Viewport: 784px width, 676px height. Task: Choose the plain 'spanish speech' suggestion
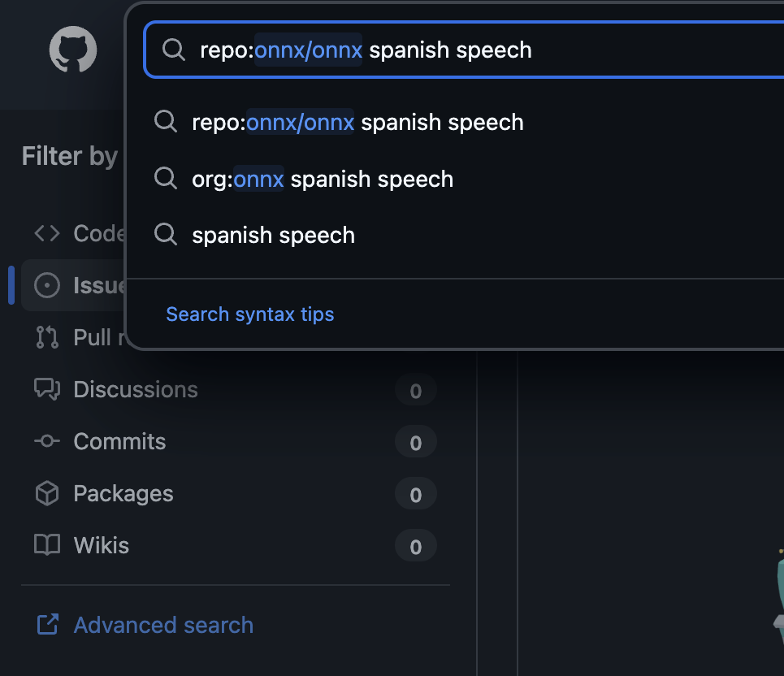pyautogui.click(x=273, y=236)
